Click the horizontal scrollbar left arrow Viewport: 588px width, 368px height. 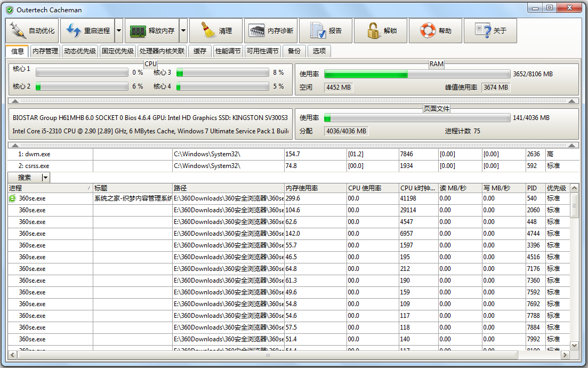(x=12, y=355)
